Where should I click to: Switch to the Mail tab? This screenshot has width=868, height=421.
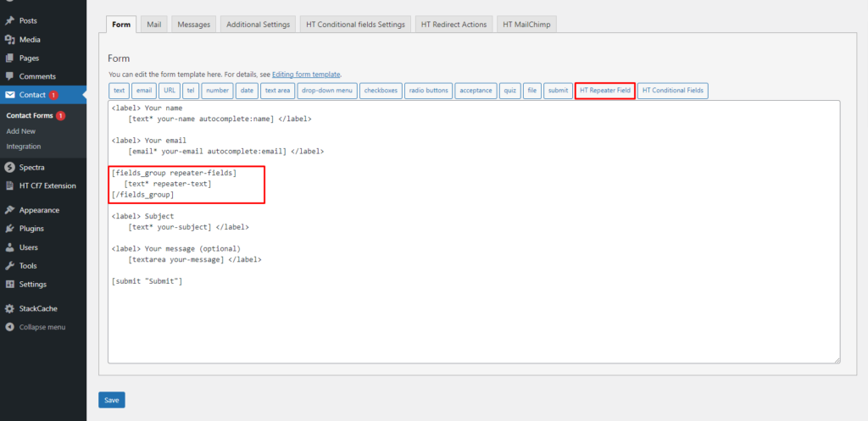pyautogui.click(x=153, y=25)
